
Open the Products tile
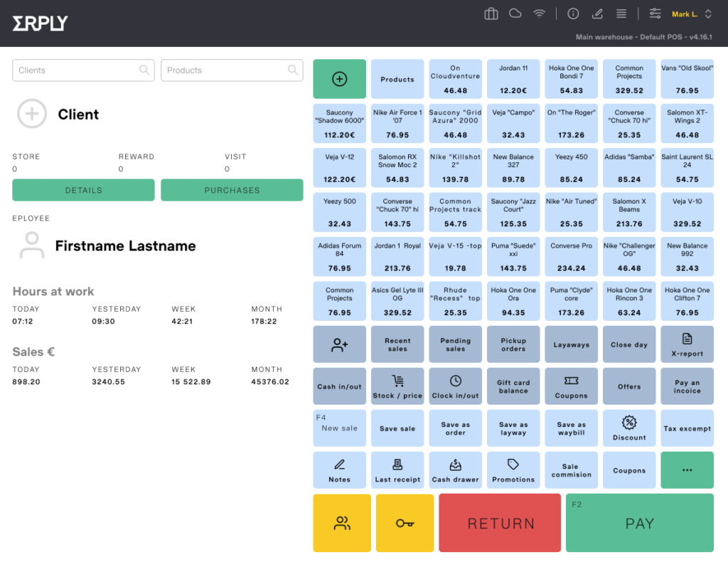click(397, 79)
